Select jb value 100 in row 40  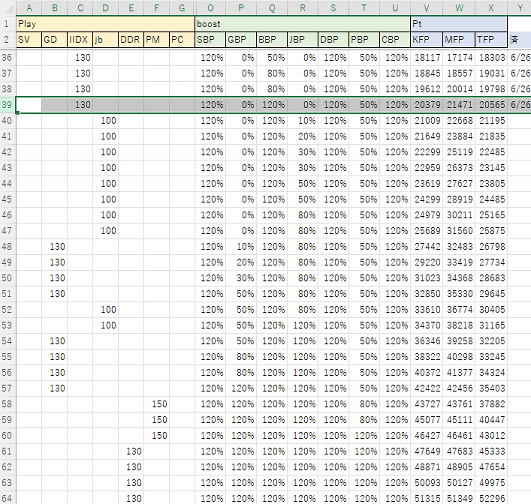pos(105,121)
